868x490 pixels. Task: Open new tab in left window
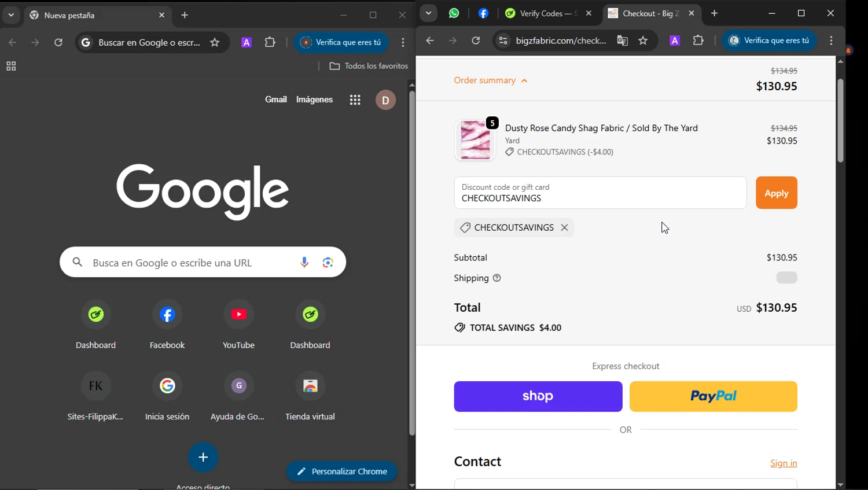pyautogui.click(x=185, y=16)
